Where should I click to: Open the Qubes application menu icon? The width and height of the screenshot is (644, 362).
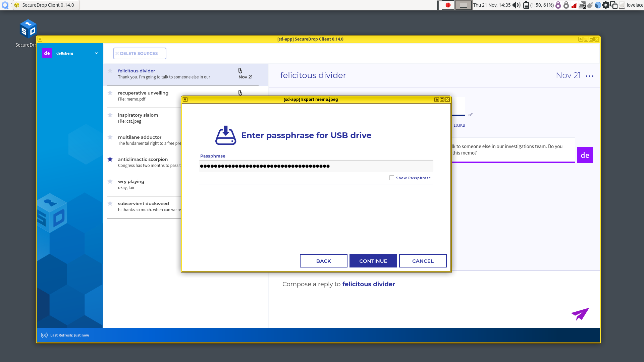coord(5,5)
